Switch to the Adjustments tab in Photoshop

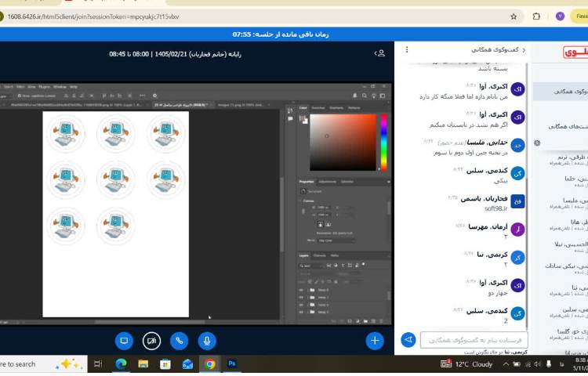pos(328,182)
